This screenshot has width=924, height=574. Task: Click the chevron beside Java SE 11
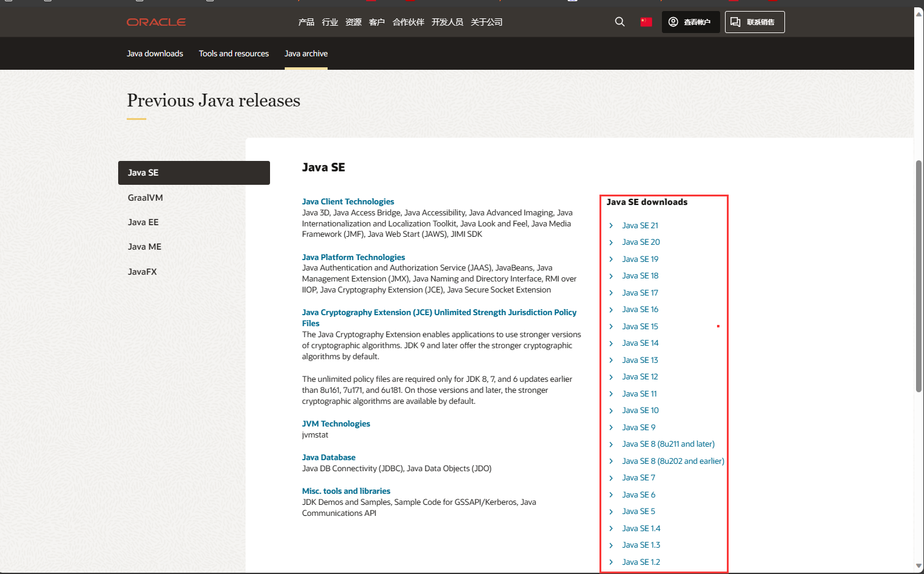pos(611,393)
